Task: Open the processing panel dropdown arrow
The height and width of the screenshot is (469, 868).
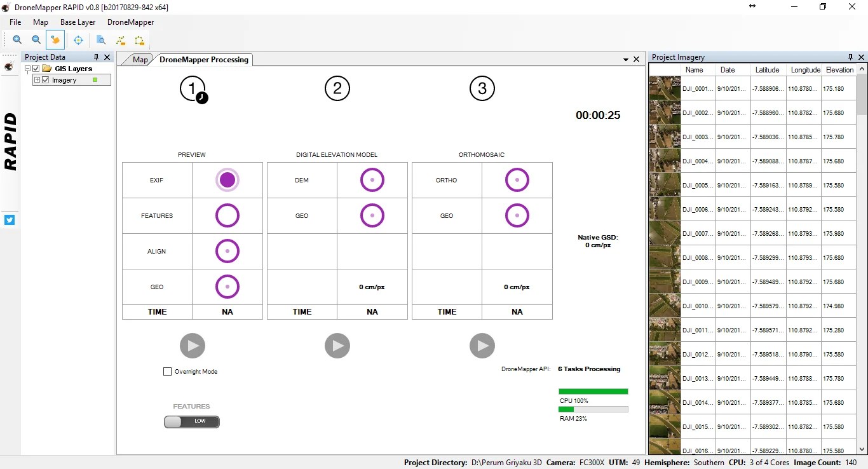Action: [625, 59]
